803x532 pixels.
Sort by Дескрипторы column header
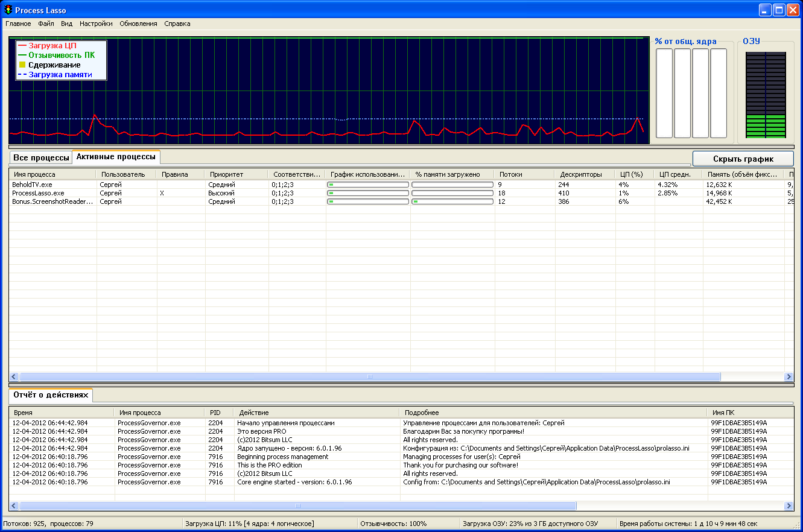[585, 174]
